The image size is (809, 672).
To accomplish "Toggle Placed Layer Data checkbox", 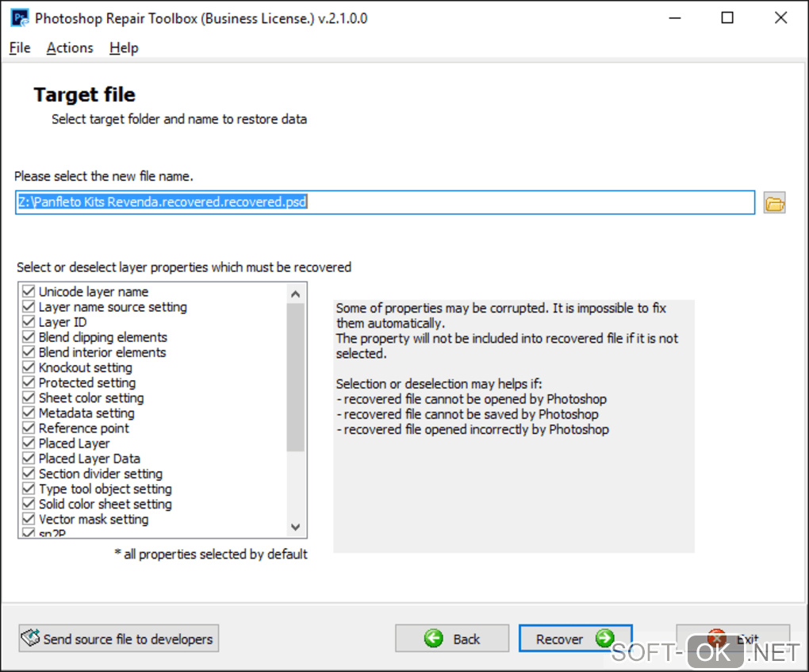I will [29, 459].
